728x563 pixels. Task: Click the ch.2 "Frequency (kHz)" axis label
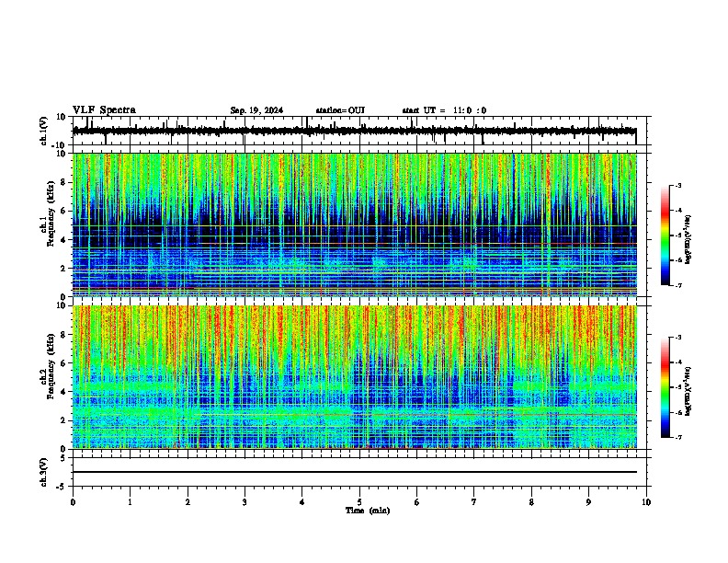point(51,366)
